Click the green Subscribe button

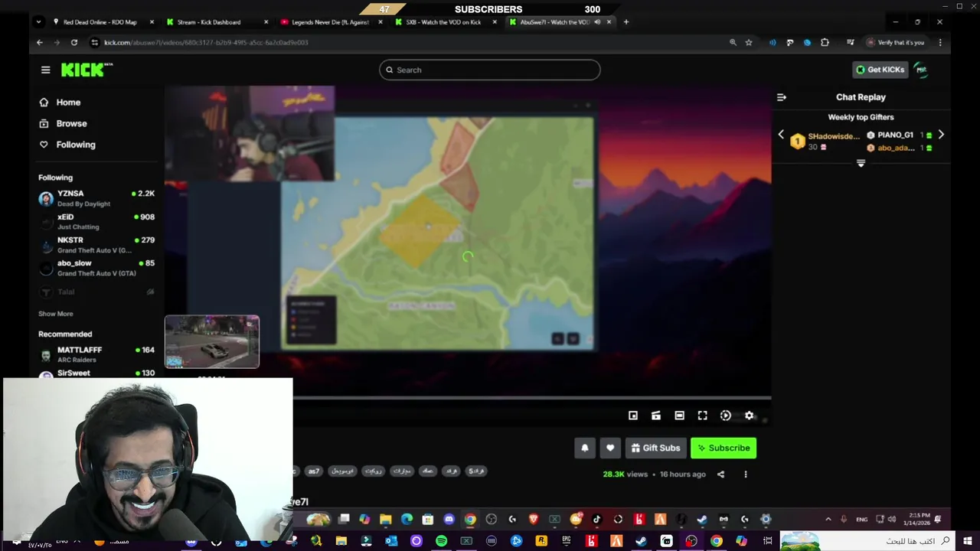click(x=724, y=448)
